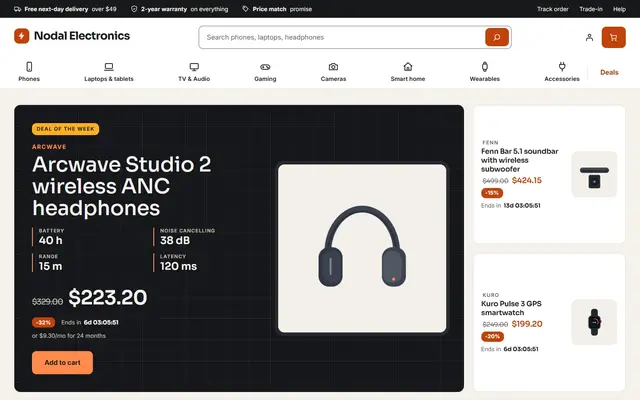Screen dimensions: 640x400
Task: Click the Nodal Electronics brand name
Action: pos(82,36)
